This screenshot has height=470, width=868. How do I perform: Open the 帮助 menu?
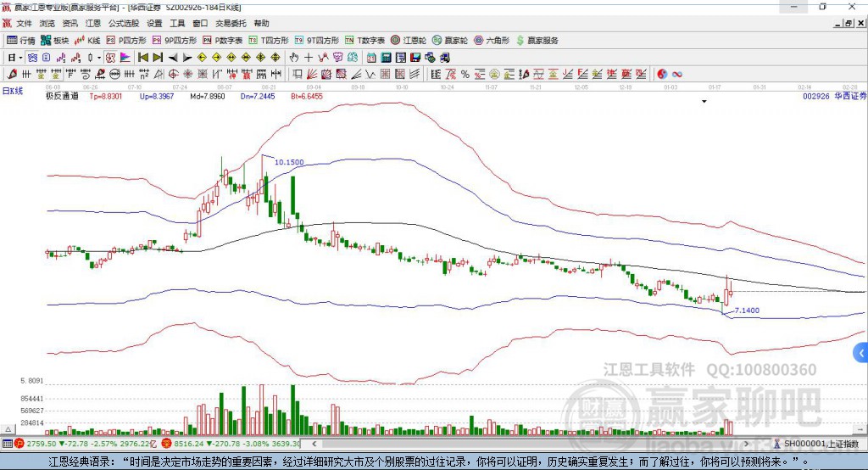pyautogui.click(x=261, y=23)
